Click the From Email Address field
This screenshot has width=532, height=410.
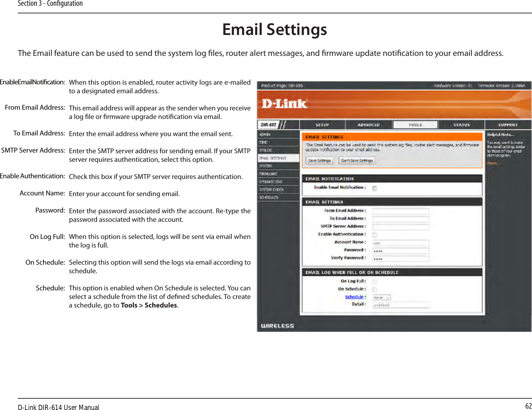(401, 211)
